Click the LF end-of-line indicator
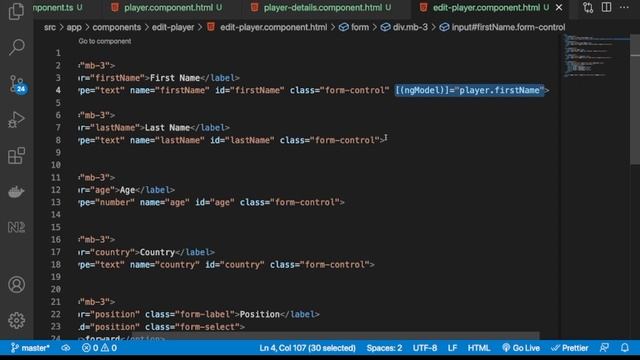The image size is (640, 360). (x=452, y=348)
